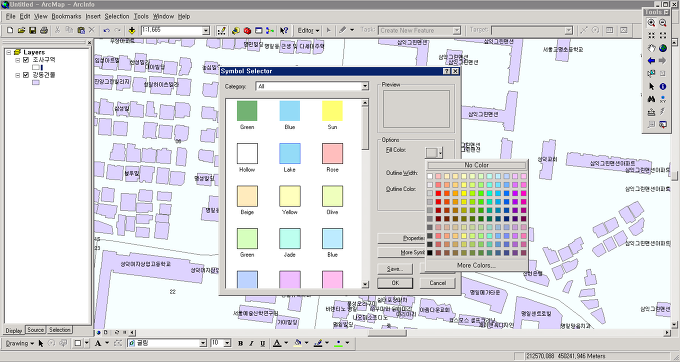Click Cancel in Symbol Selector
This screenshot has width=680, height=362.
438,283
